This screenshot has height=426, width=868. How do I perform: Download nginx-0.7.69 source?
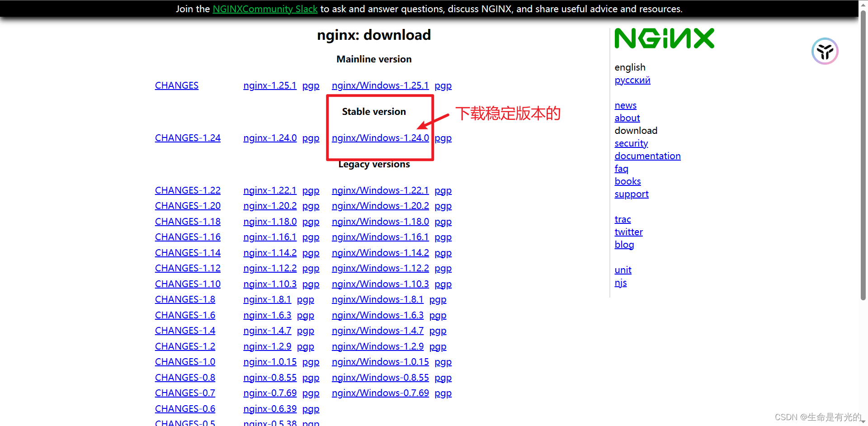[270, 393]
